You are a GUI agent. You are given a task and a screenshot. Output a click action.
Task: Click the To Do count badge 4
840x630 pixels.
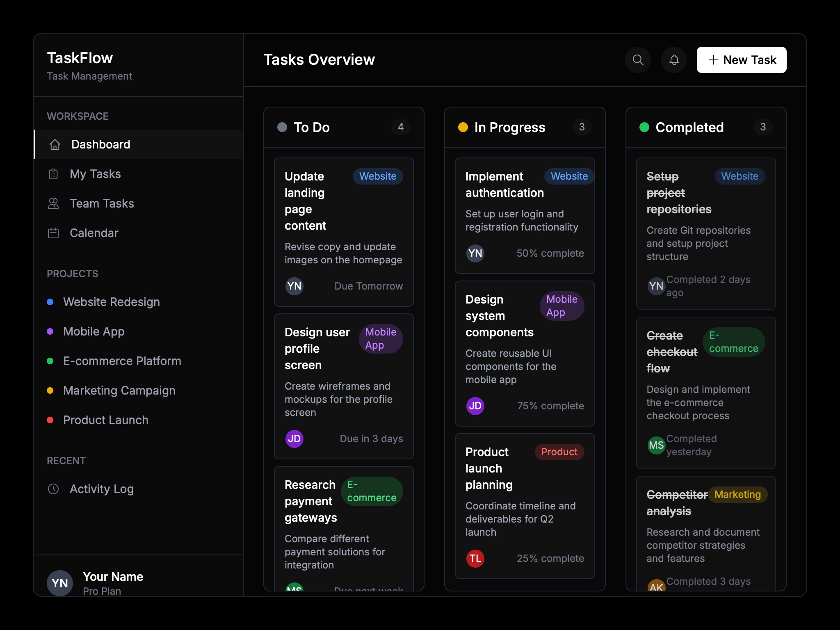[401, 127]
